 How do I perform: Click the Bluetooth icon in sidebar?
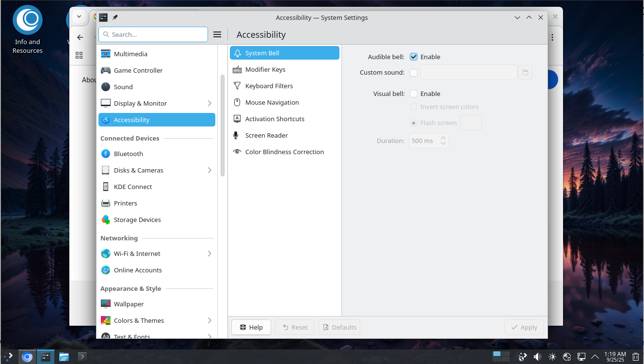point(106,154)
